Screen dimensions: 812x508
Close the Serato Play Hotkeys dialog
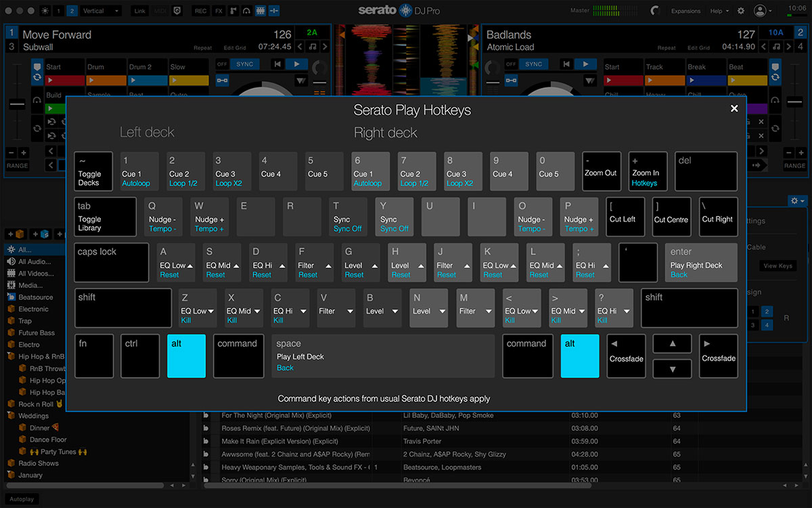click(x=734, y=108)
